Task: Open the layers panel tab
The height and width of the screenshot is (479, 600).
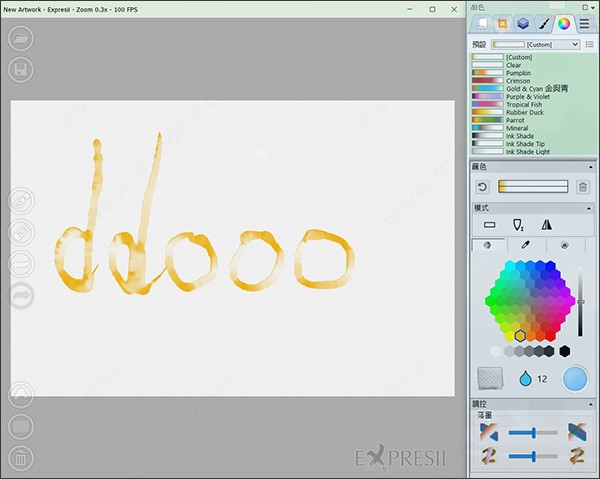Action: pyautogui.click(x=522, y=23)
